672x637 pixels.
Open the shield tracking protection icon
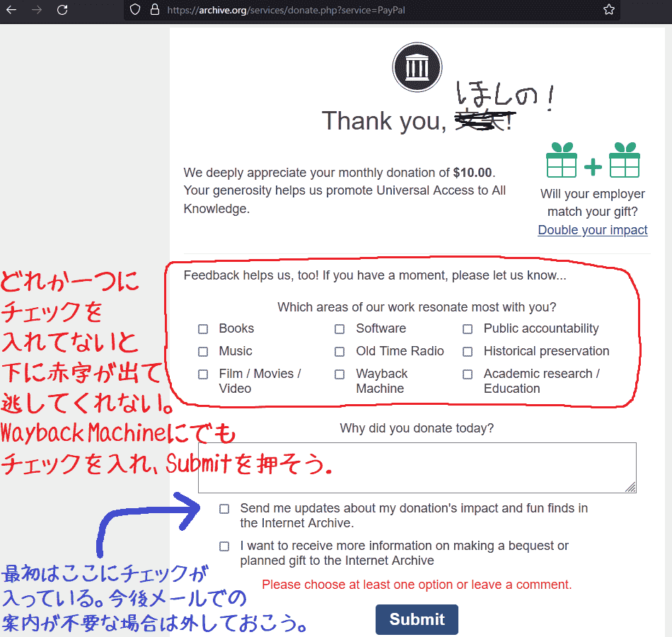coord(135,9)
